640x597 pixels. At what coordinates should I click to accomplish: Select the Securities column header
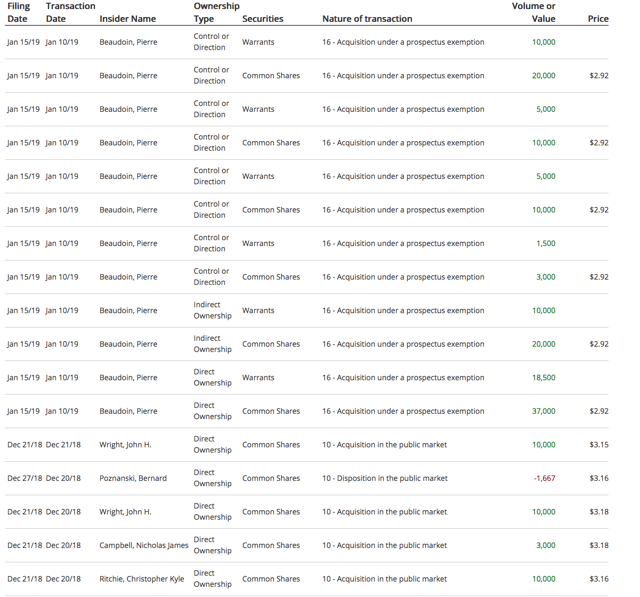point(262,19)
